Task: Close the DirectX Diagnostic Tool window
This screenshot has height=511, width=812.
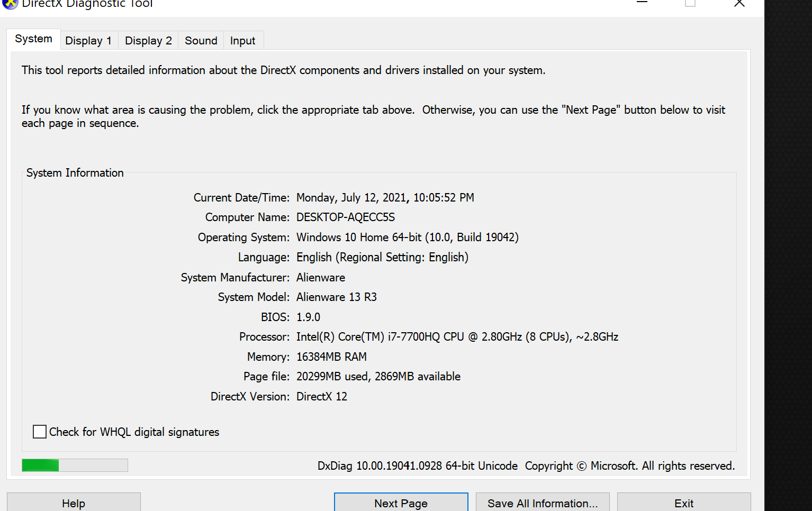Action: 739,3
